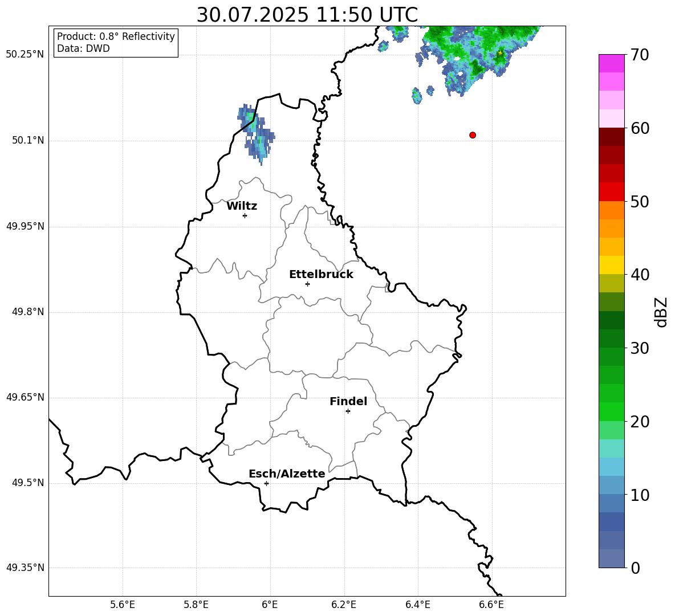Click the Esch/Alzette station cross marker
The height and width of the screenshot is (616, 675).
(266, 483)
